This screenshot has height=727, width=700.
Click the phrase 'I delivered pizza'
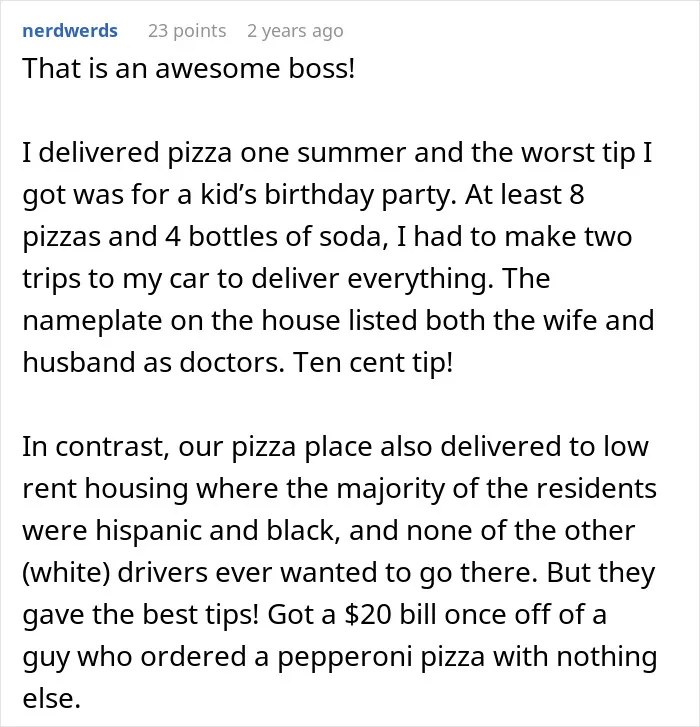(127, 153)
